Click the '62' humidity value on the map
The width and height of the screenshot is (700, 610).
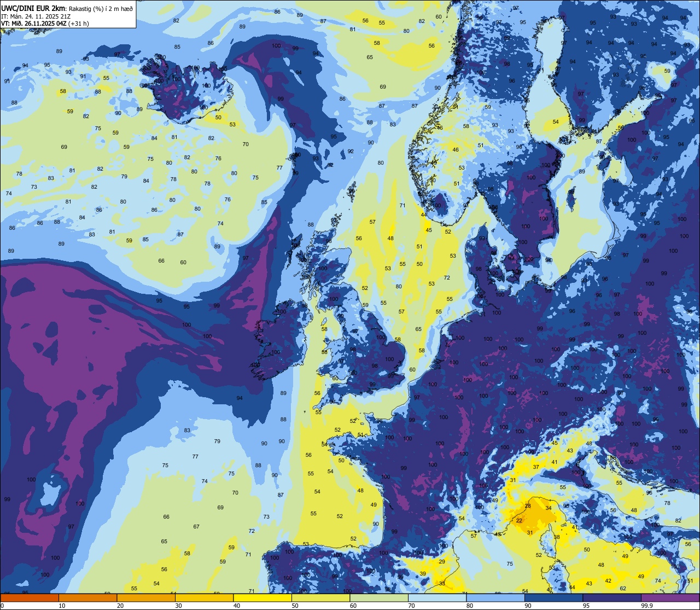pyautogui.click(x=623, y=588)
